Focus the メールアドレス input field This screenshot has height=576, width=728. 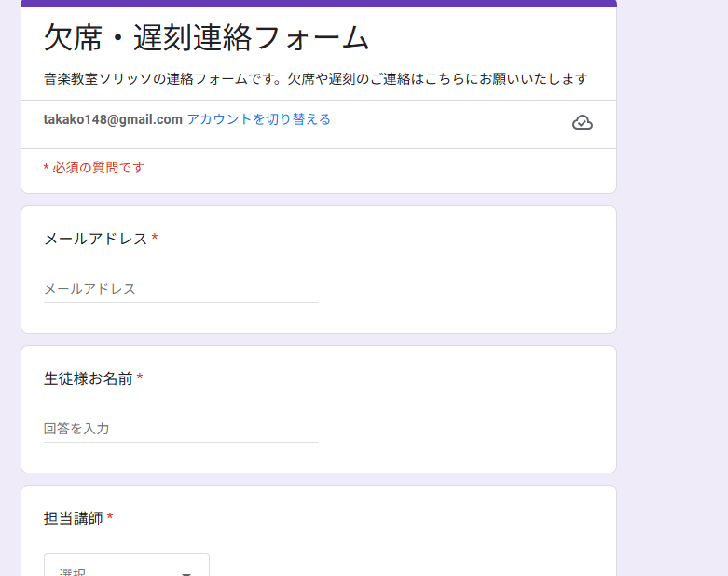point(181,289)
